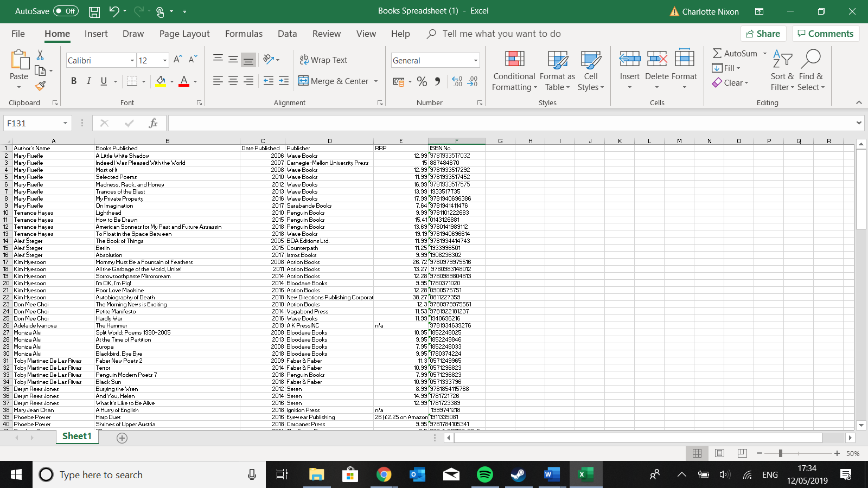The width and height of the screenshot is (868, 488).
Task: Open the Comments pane button
Action: pyautogui.click(x=825, y=34)
